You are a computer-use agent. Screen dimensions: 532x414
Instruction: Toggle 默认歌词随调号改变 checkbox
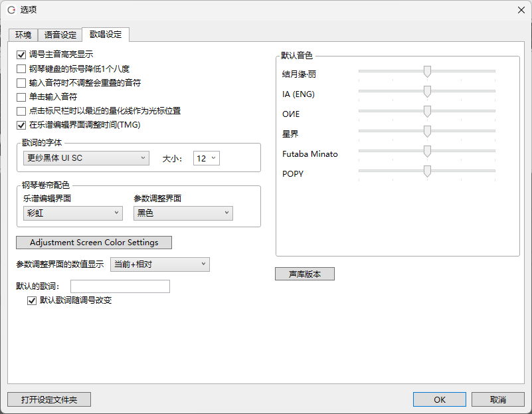[31, 300]
